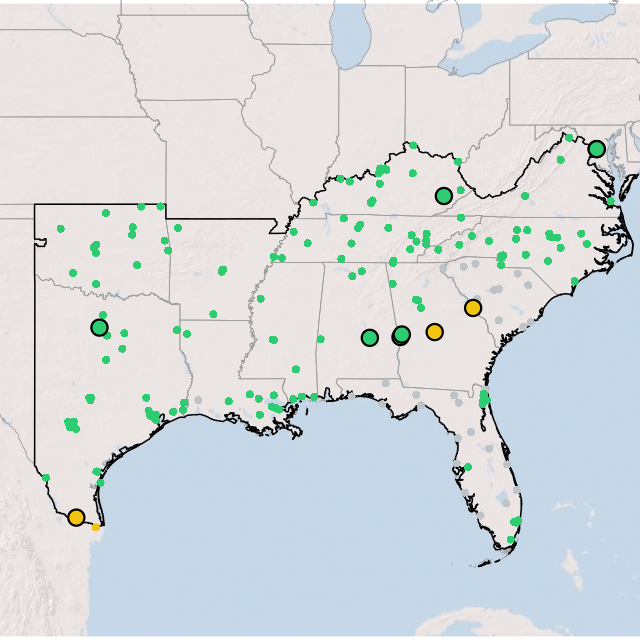Select the green dot in southern Mississippi
This screenshot has height=640, width=640.
pos(296,369)
